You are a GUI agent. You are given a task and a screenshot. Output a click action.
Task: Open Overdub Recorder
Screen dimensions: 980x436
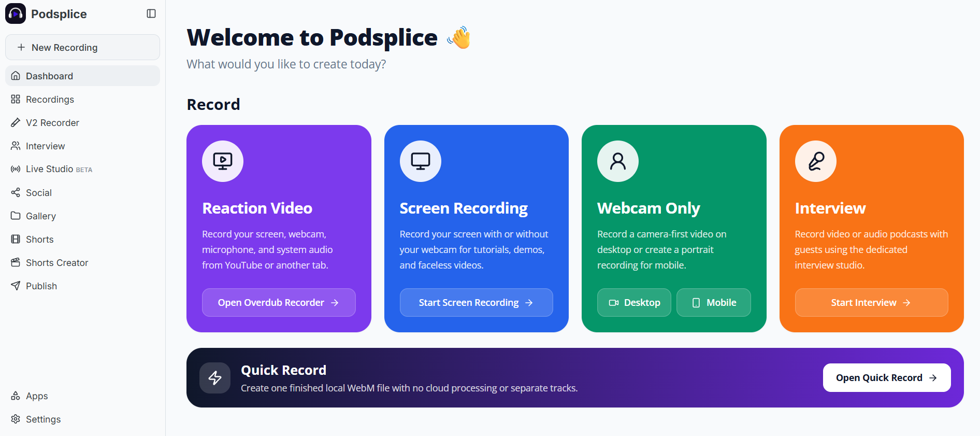coord(279,302)
